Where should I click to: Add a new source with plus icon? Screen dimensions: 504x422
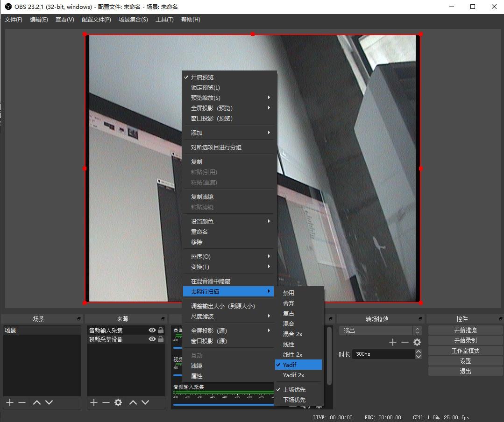point(94,402)
